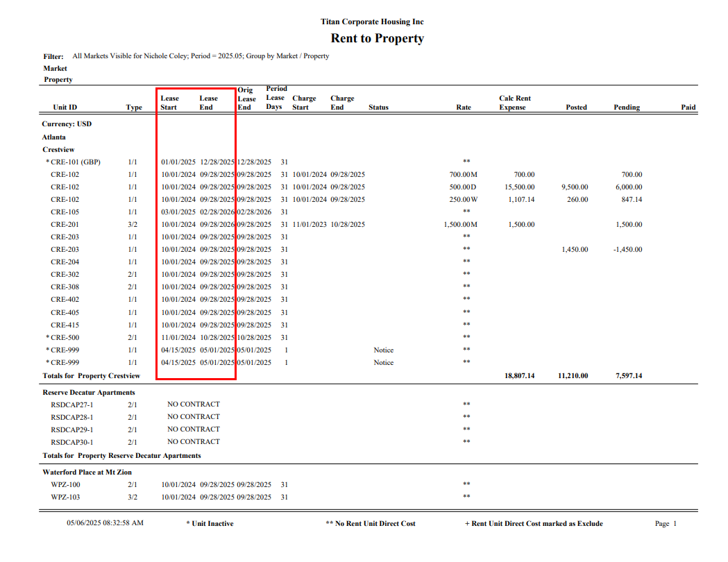
Task: Select the Paid column header
Action: pyautogui.click(x=688, y=108)
